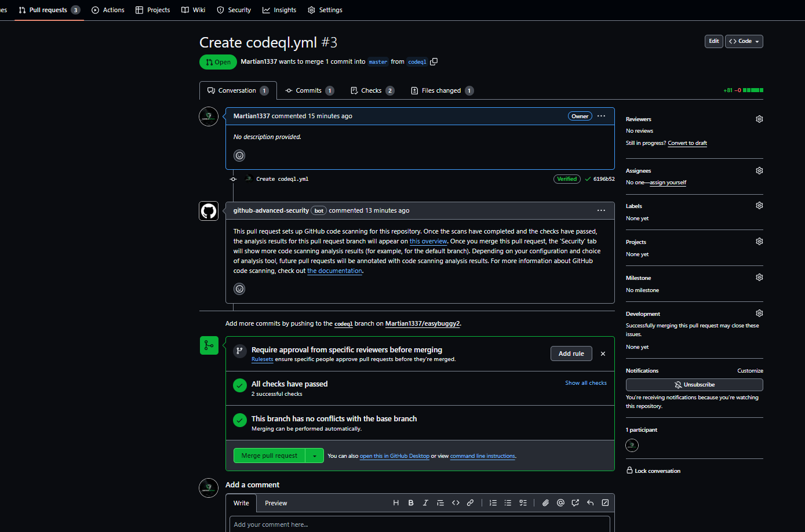805x532 pixels.
Task: Insert a link with the toolbar icon
Action: 471,503
